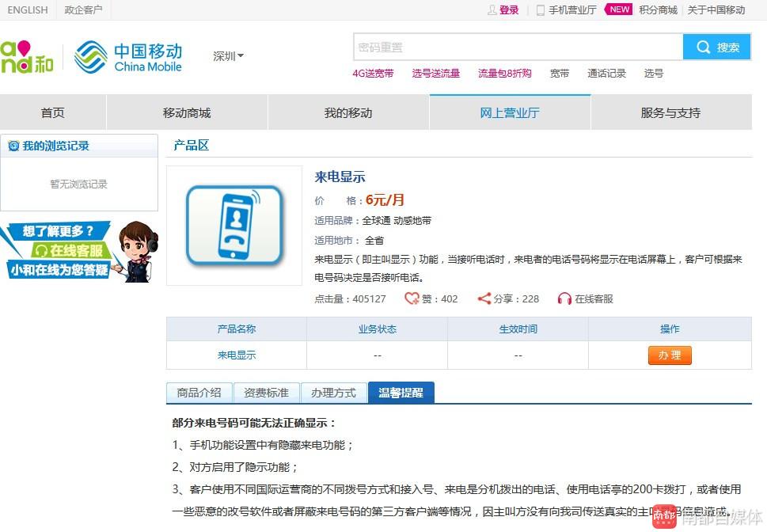The width and height of the screenshot is (767, 532).
Task: Open the 深圳 city selector dropdown
Action: [x=227, y=56]
